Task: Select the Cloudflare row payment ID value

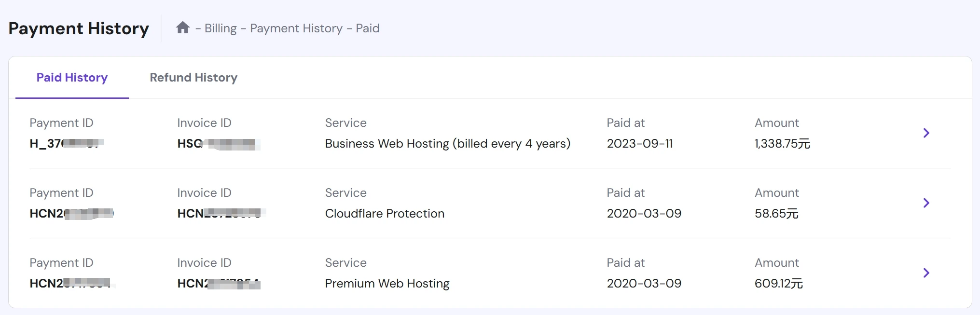Action: (x=71, y=214)
